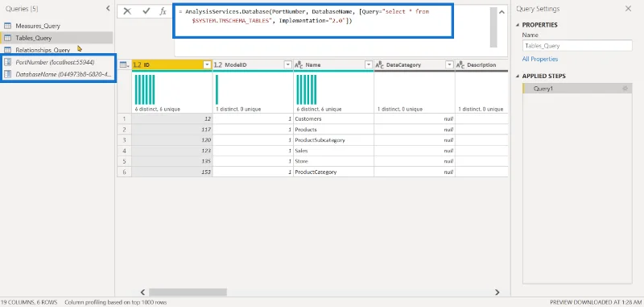Click the ProductSubcategory cell

click(333, 140)
